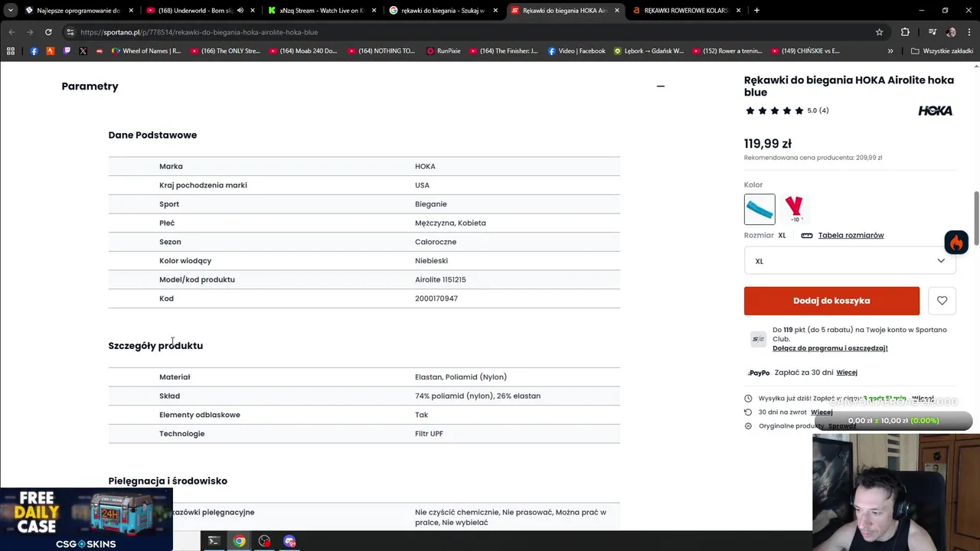Viewport: 980px width, 551px height.
Task: Click Więcej link next to PayPo
Action: coord(847,373)
